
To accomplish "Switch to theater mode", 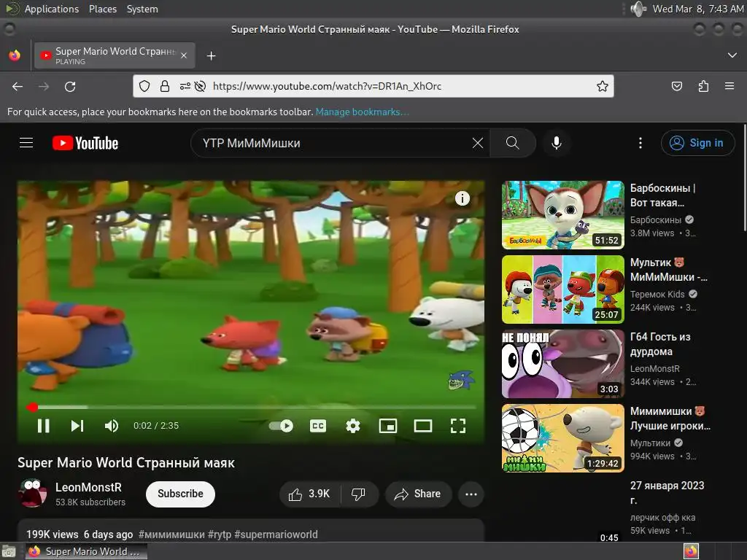I will point(423,426).
